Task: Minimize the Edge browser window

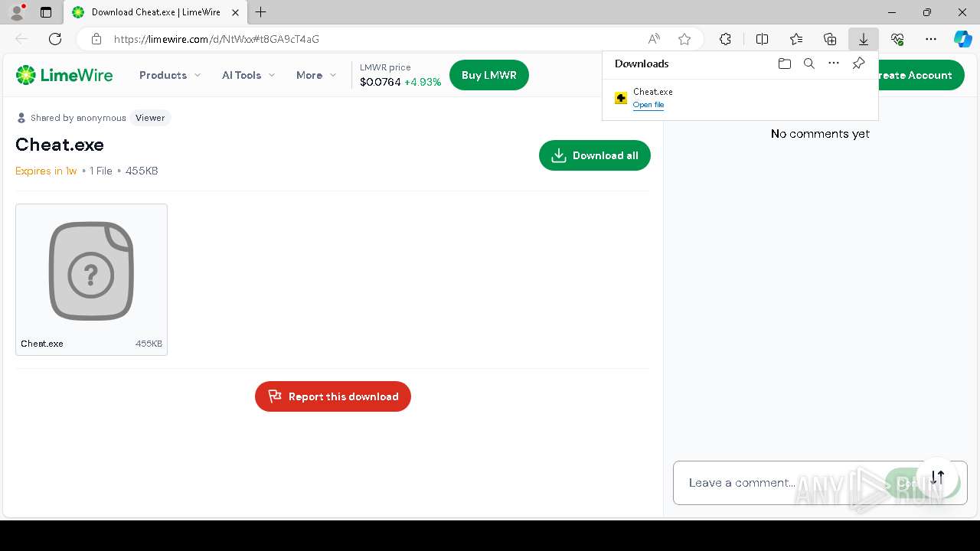Action: (x=892, y=12)
